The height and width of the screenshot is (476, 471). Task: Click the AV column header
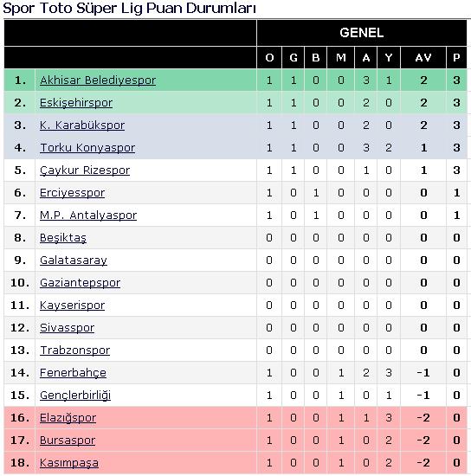(423, 58)
